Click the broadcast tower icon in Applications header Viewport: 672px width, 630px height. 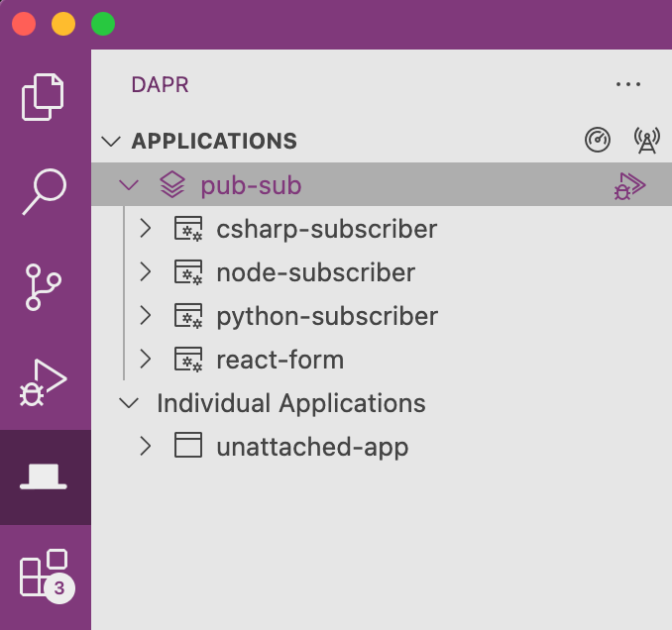coord(647,140)
